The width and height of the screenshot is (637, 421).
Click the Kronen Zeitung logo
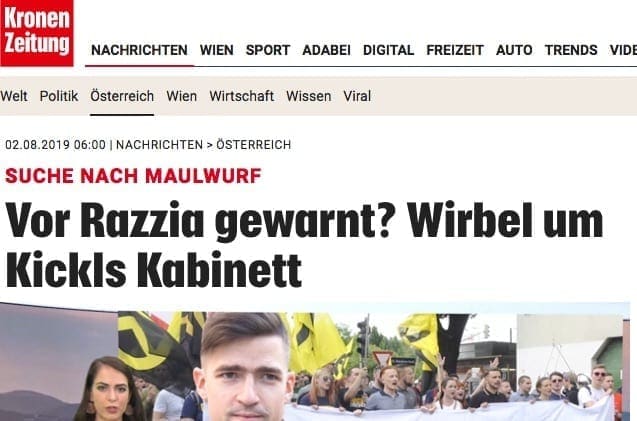pyautogui.click(x=37, y=33)
